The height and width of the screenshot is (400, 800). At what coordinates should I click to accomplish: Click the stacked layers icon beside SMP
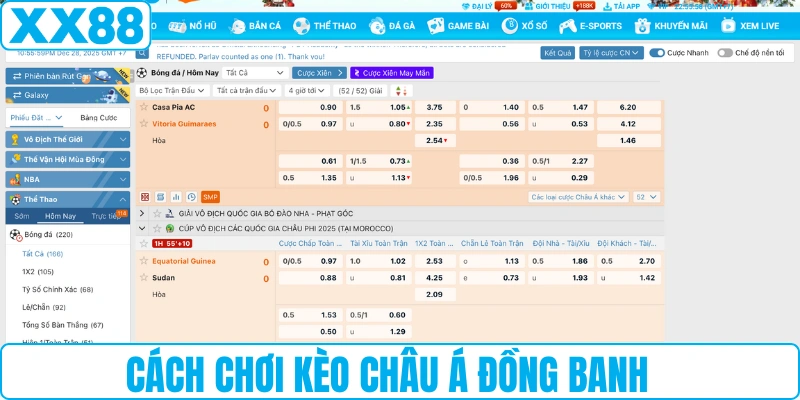pos(160,197)
